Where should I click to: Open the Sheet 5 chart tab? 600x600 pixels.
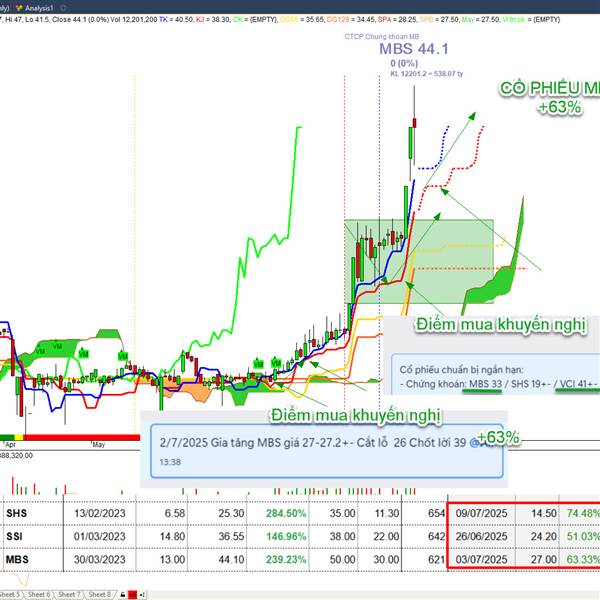pyautogui.click(x=10, y=594)
